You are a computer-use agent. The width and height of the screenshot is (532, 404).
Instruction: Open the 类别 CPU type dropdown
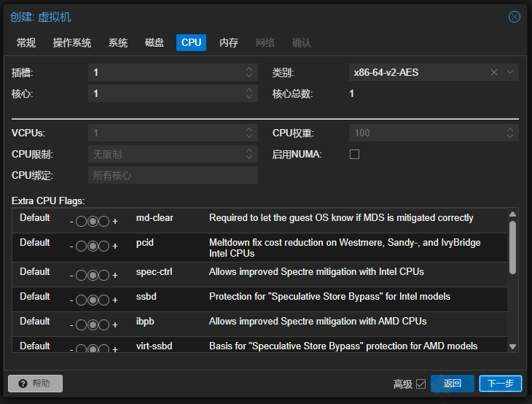[510, 72]
